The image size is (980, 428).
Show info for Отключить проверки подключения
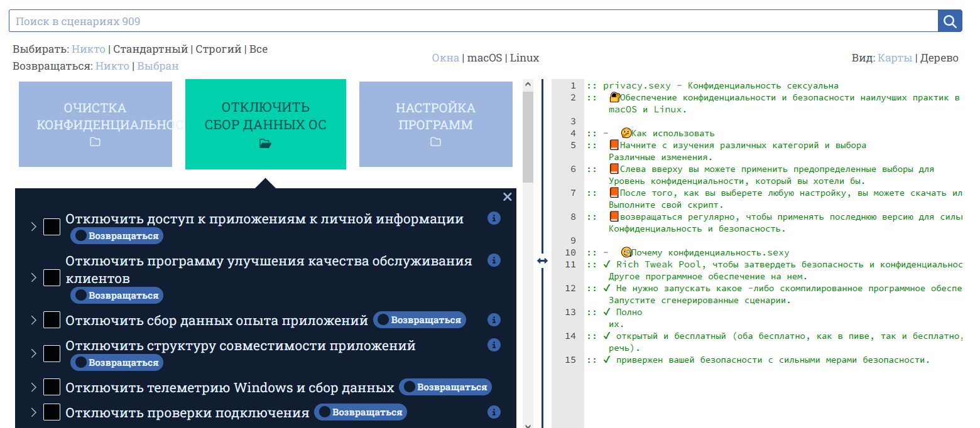click(494, 412)
